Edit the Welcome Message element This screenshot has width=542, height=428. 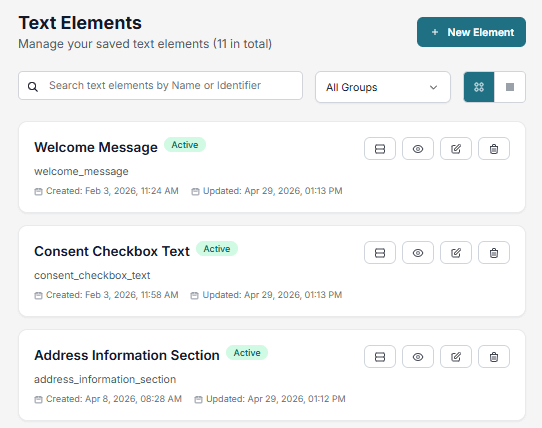pos(456,149)
